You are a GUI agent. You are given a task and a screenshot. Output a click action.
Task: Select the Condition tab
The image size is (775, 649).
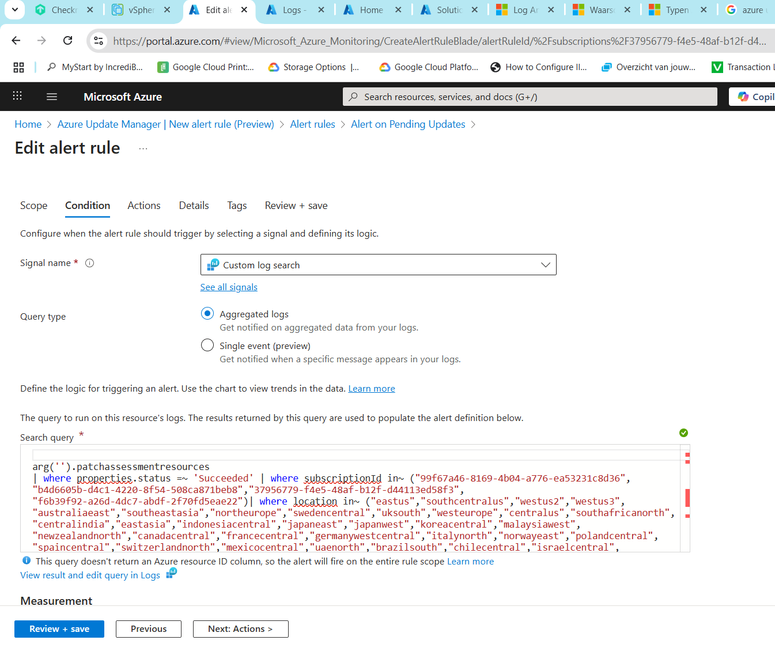click(x=87, y=206)
